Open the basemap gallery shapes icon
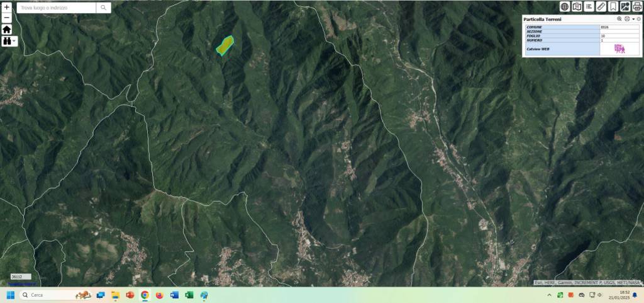This screenshot has width=644, height=303. tap(625, 6)
